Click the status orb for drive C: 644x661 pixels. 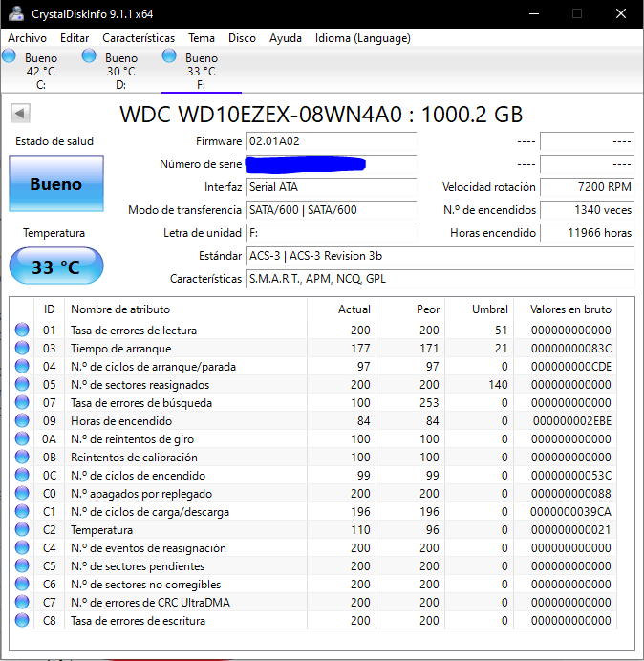point(9,55)
